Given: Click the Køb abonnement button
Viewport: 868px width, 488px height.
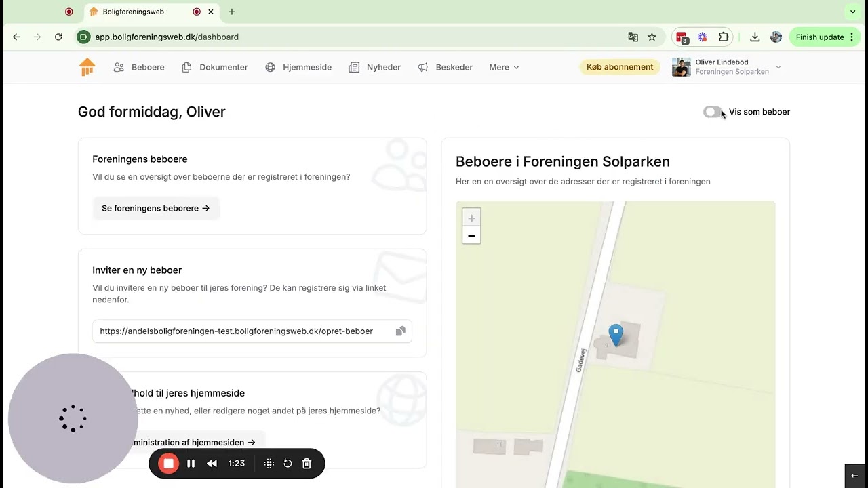Looking at the screenshot, I should tap(620, 67).
